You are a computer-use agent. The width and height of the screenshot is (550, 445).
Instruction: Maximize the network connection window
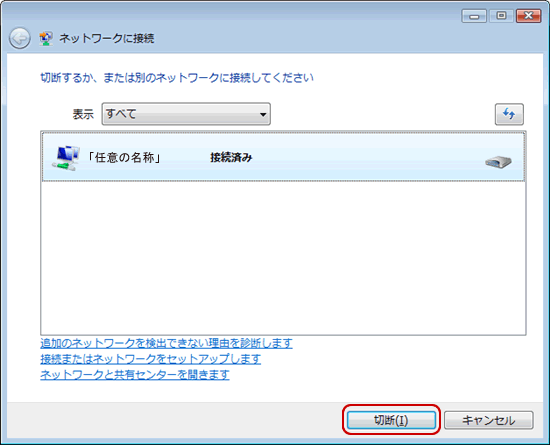(x=501, y=16)
